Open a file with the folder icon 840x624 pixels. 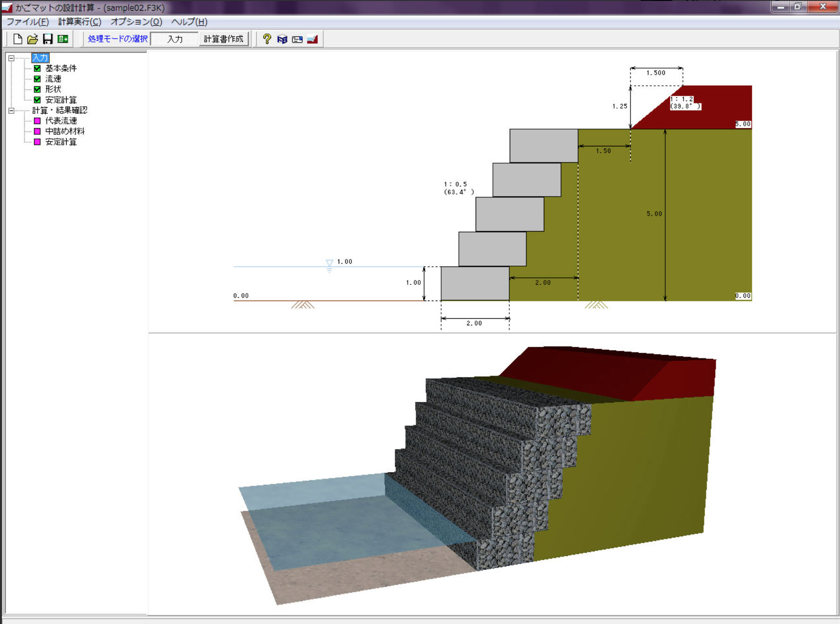coord(33,39)
